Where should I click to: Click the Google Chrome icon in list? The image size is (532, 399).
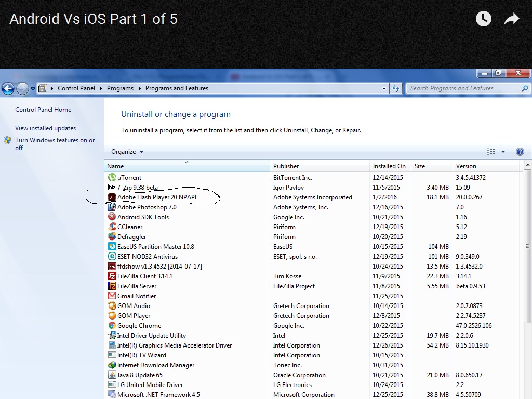tap(112, 326)
